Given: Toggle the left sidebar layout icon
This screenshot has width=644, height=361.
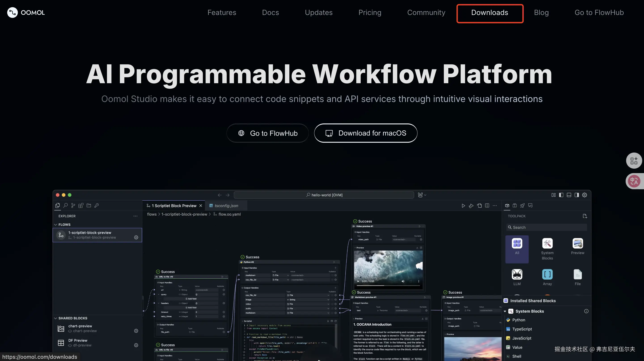Looking at the screenshot, I should pos(561,195).
